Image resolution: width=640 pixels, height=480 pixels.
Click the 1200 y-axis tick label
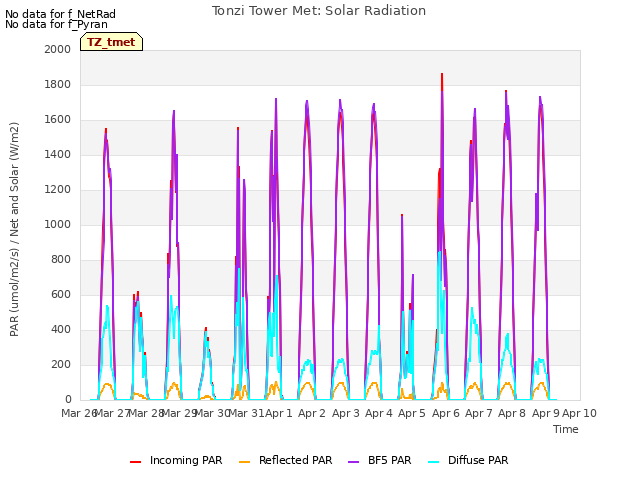(x=58, y=189)
